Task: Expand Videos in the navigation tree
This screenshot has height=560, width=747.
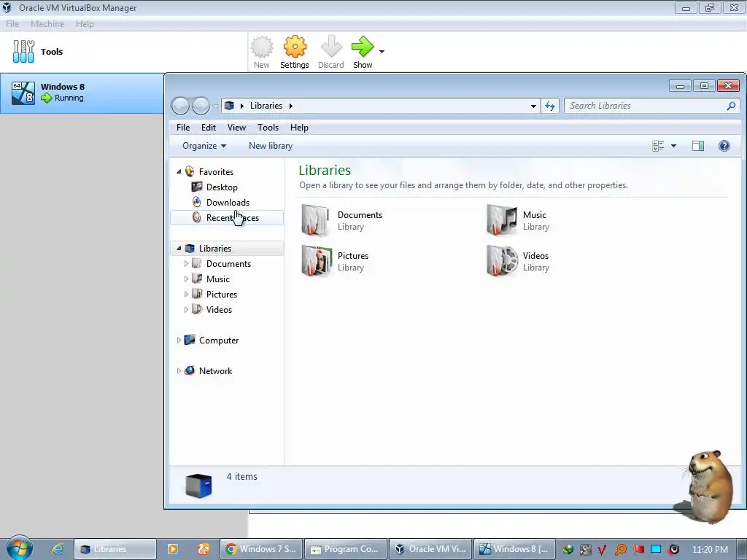Action: [x=186, y=309]
